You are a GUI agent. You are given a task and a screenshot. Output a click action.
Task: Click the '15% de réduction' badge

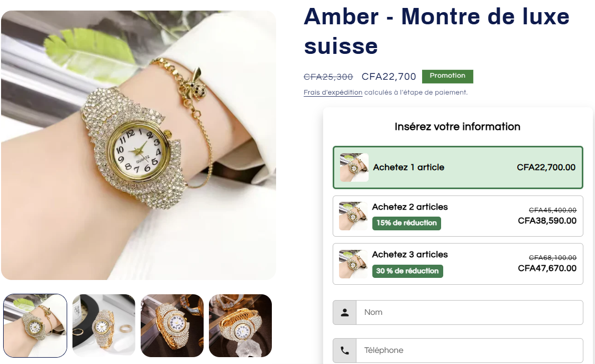tap(406, 223)
